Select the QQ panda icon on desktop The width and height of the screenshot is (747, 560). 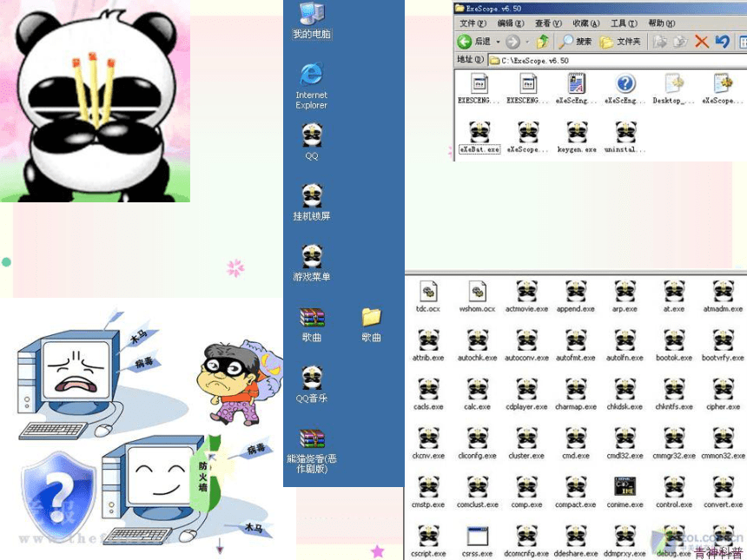coord(312,142)
